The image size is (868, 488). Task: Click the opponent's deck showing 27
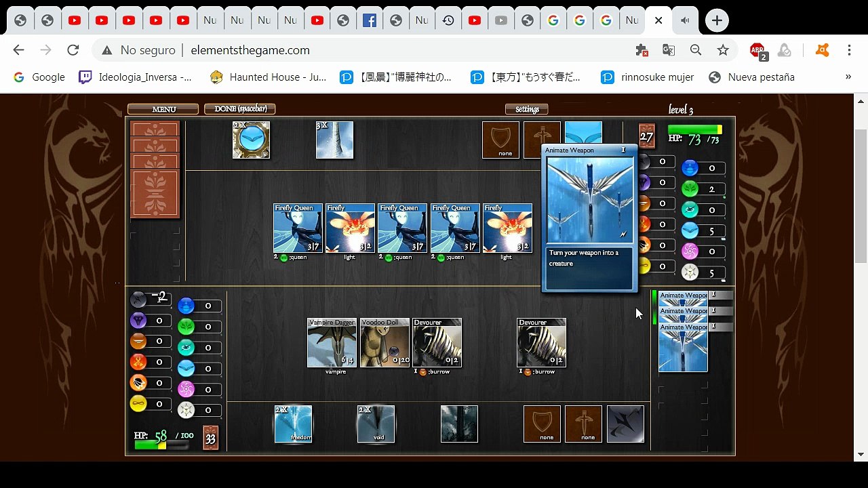coord(647,136)
